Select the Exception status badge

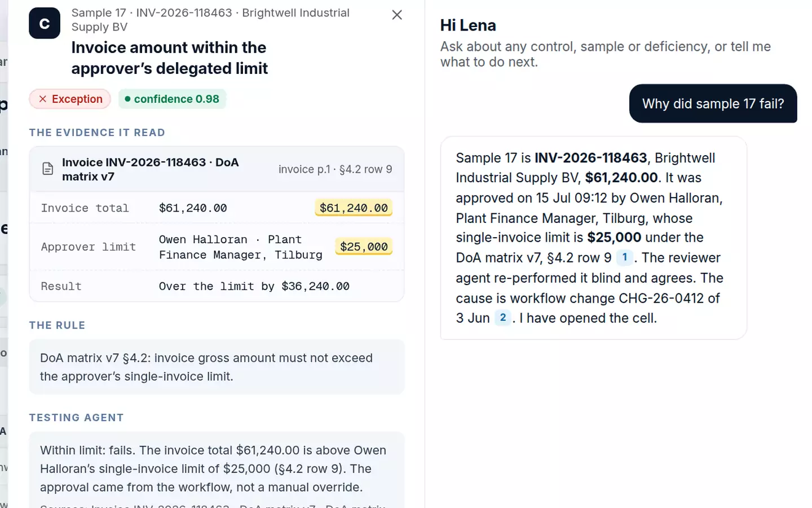tap(70, 99)
